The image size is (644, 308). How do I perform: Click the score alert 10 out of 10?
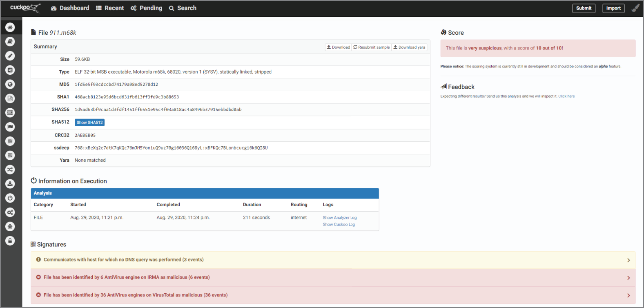[x=538, y=48]
